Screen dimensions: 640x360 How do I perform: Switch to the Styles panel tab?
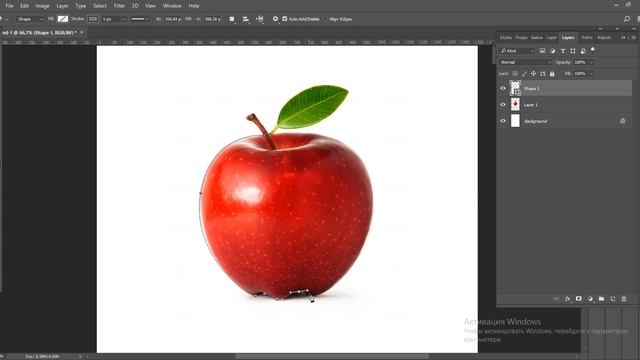pyautogui.click(x=506, y=38)
